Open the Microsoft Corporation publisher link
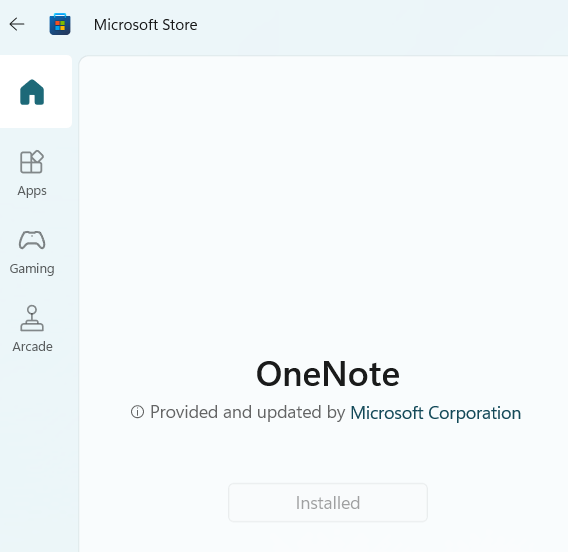Image resolution: width=568 pixels, height=552 pixels. [x=435, y=413]
